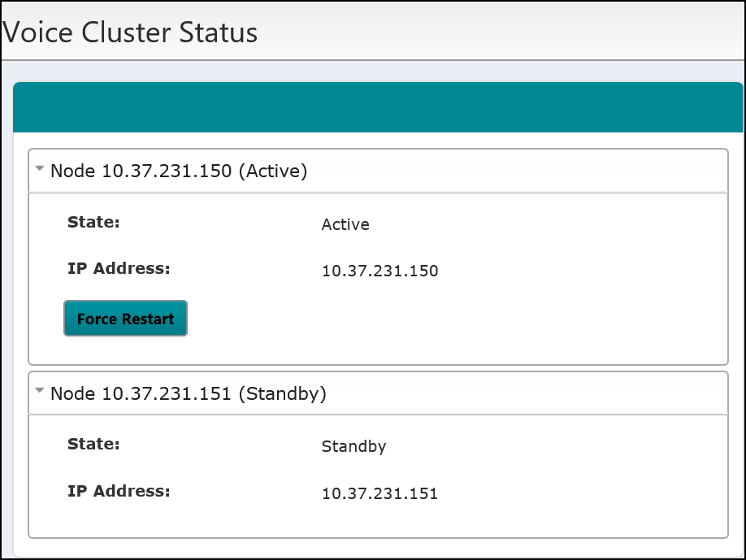
Task: Collapse the Node 10.37.231.150 (Active) section arrow
Action: [40, 168]
